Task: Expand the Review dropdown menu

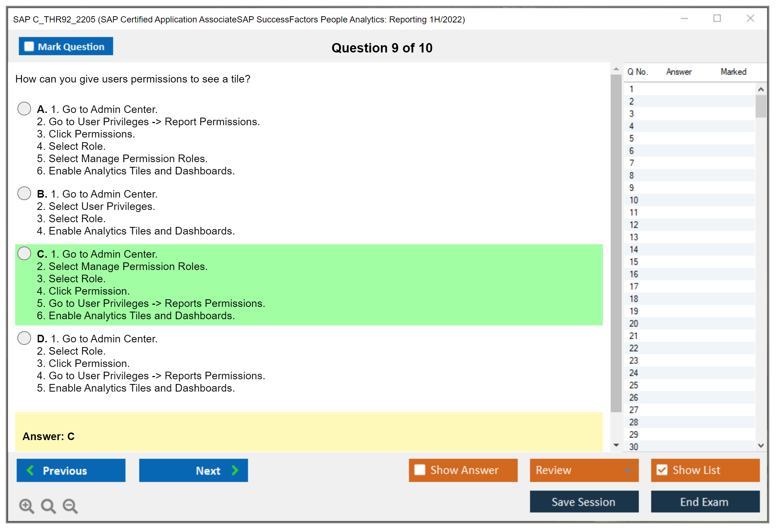Action: pyautogui.click(x=628, y=470)
